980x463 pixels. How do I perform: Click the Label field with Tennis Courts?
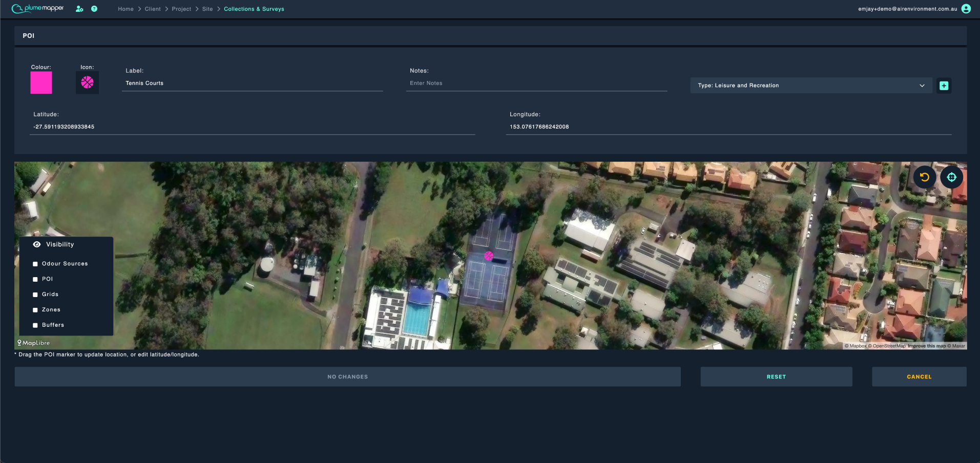252,83
